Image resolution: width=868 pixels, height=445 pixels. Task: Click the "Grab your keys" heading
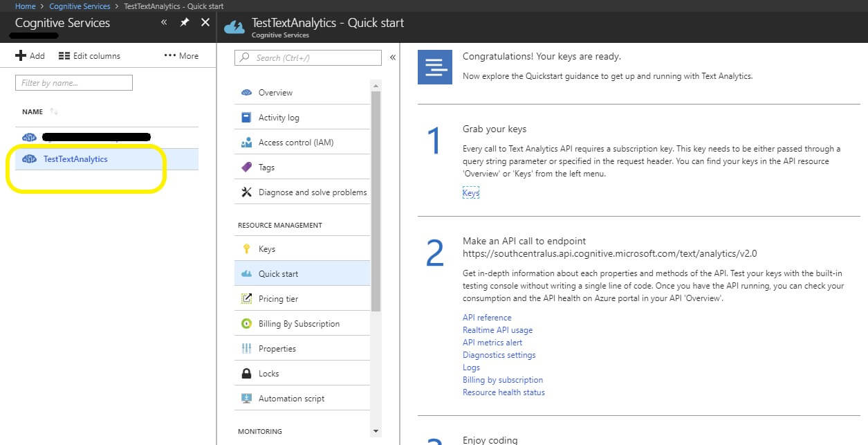pyautogui.click(x=495, y=129)
